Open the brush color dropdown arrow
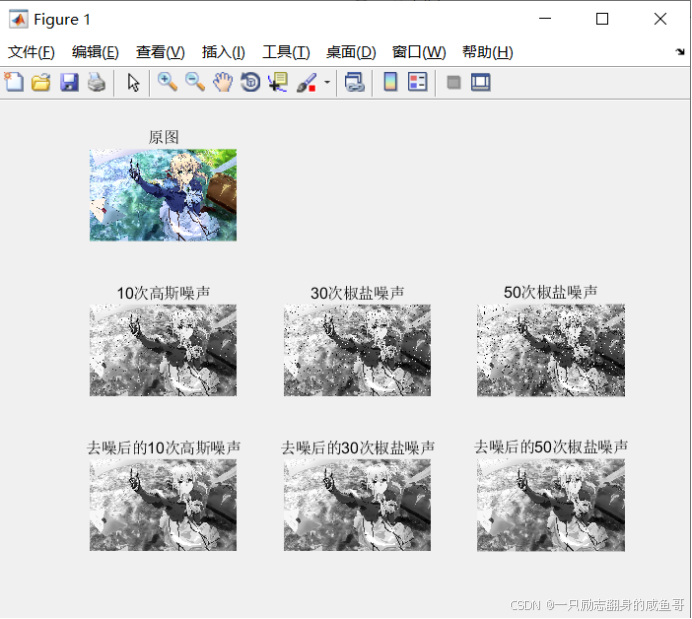Viewport: 692px width, 619px height. 327,83
